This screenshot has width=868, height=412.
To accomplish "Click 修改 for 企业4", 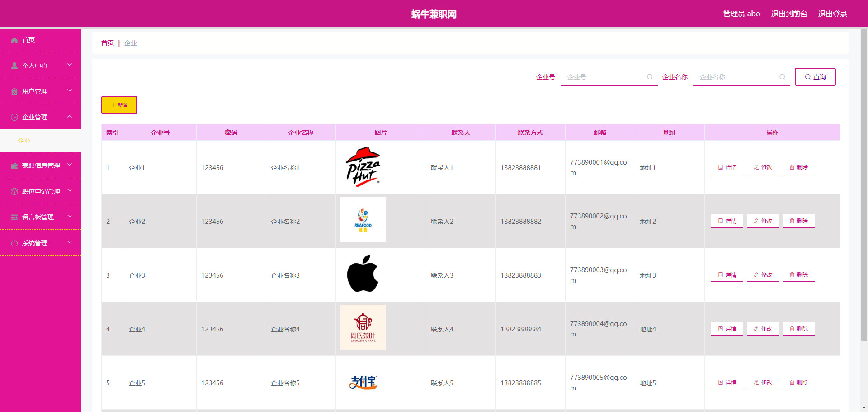I will click(763, 329).
